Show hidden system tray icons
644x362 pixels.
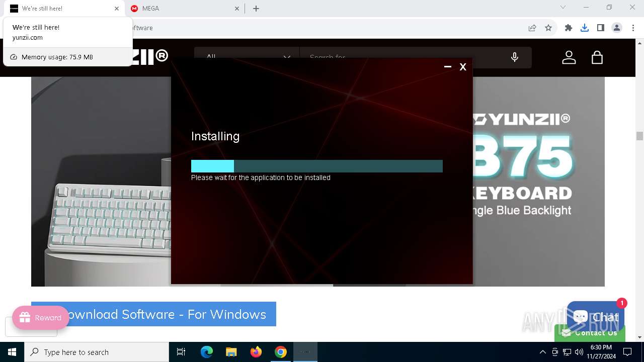(542, 352)
